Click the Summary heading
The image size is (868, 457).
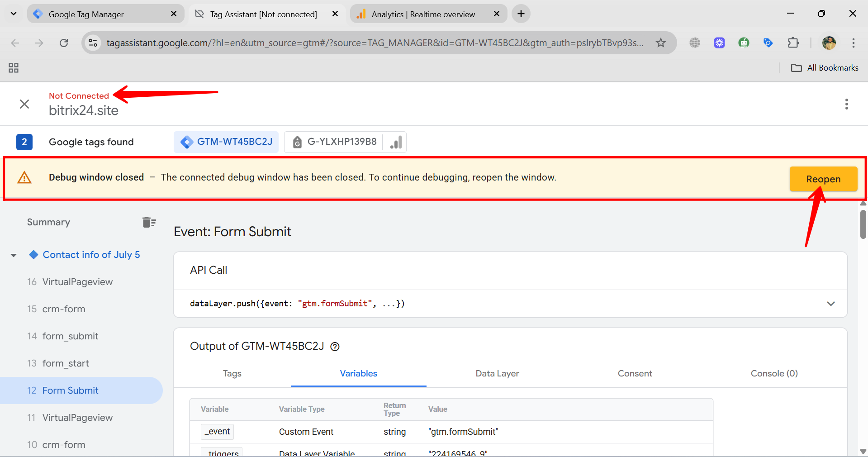coord(48,222)
